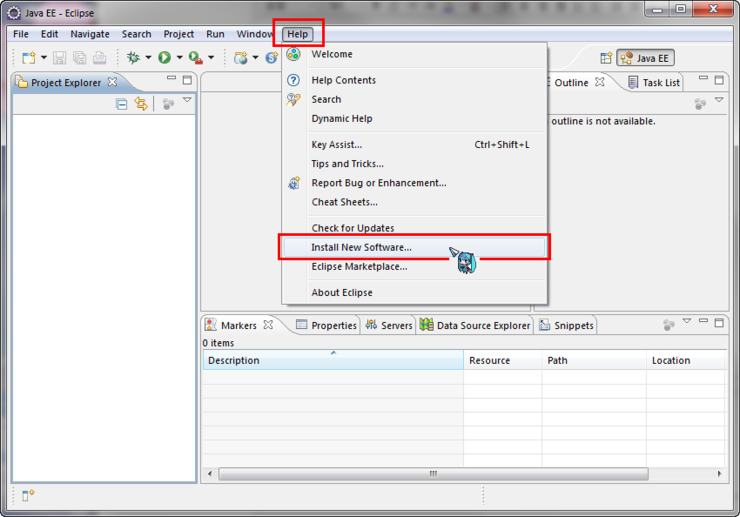Maximize the Markers panel
The width and height of the screenshot is (740, 517).
click(719, 323)
